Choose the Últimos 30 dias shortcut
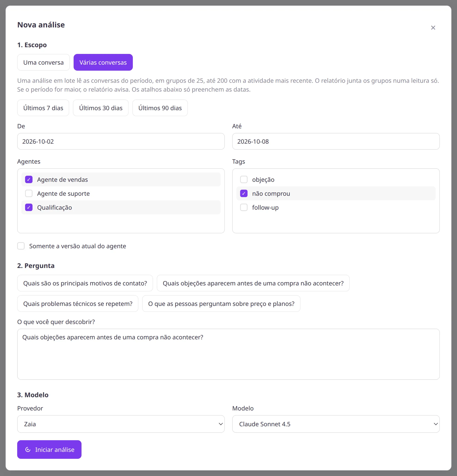The image size is (457, 476). (101, 108)
